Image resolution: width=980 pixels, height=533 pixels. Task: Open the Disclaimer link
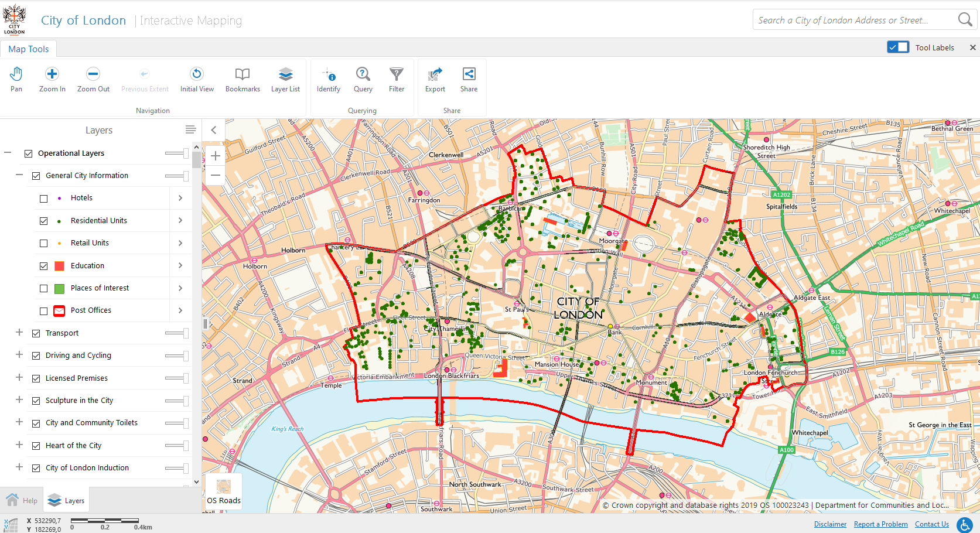[830, 524]
